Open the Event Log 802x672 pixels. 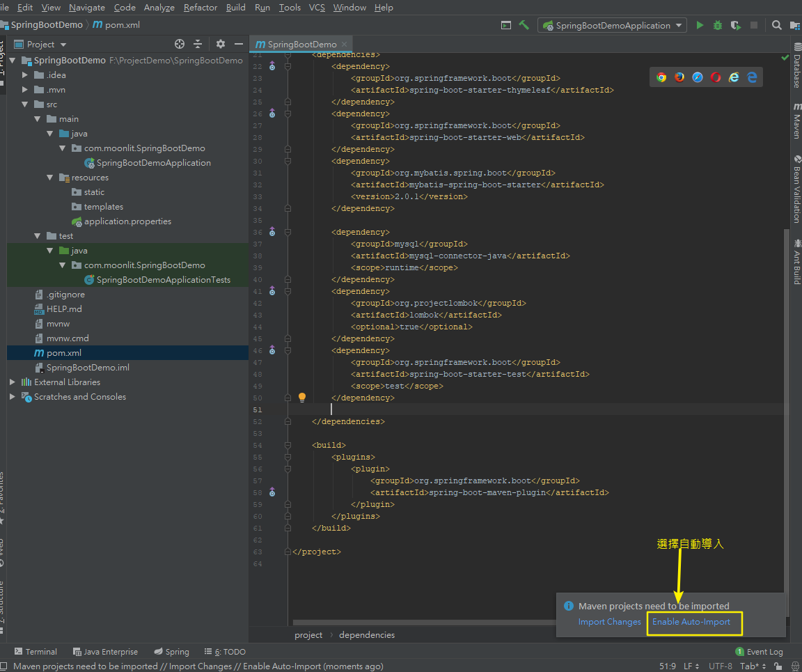[759, 652]
